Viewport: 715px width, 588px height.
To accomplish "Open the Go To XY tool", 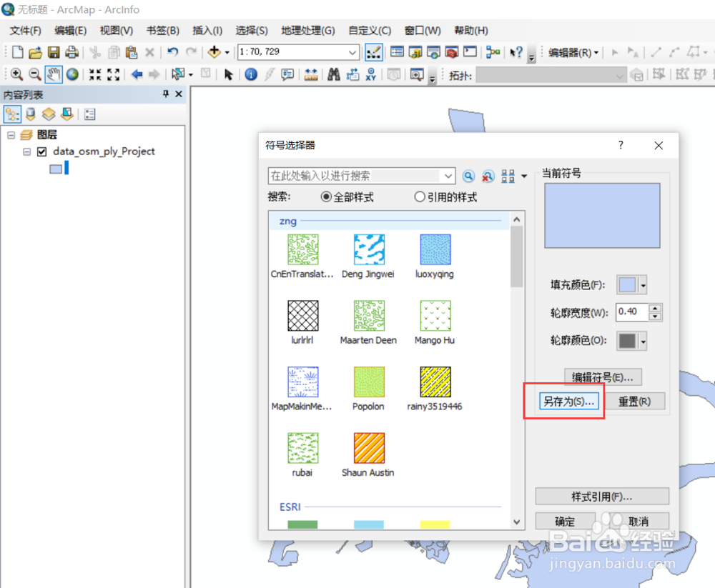I will point(370,74).
